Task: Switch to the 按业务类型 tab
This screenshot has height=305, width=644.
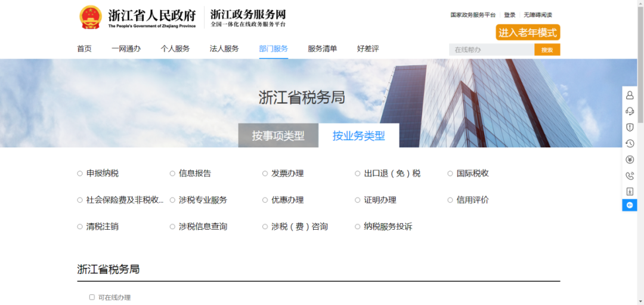Action: pyautogui.click(x=358, y=135)
